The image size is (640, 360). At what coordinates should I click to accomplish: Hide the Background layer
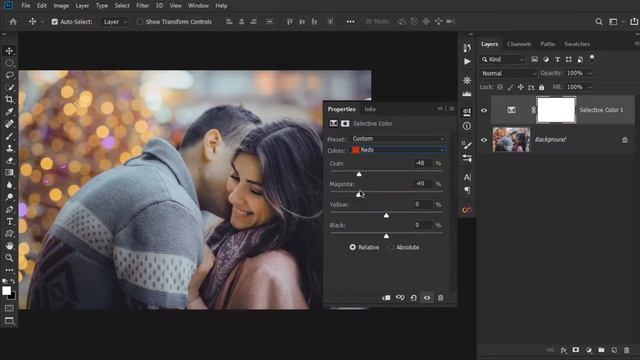(x=484, y=140)
